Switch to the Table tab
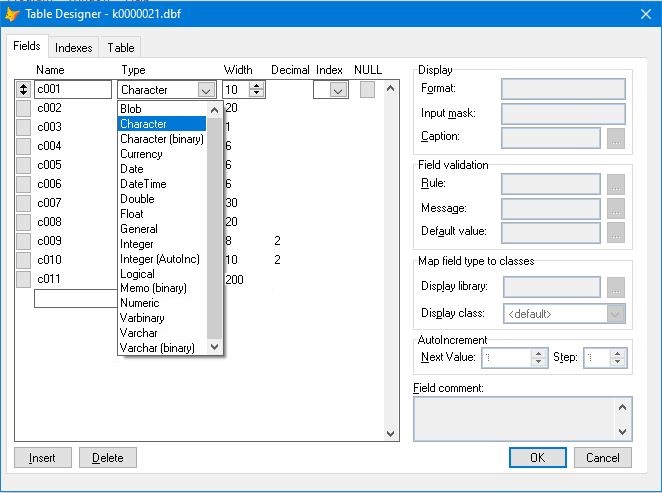 121,48
